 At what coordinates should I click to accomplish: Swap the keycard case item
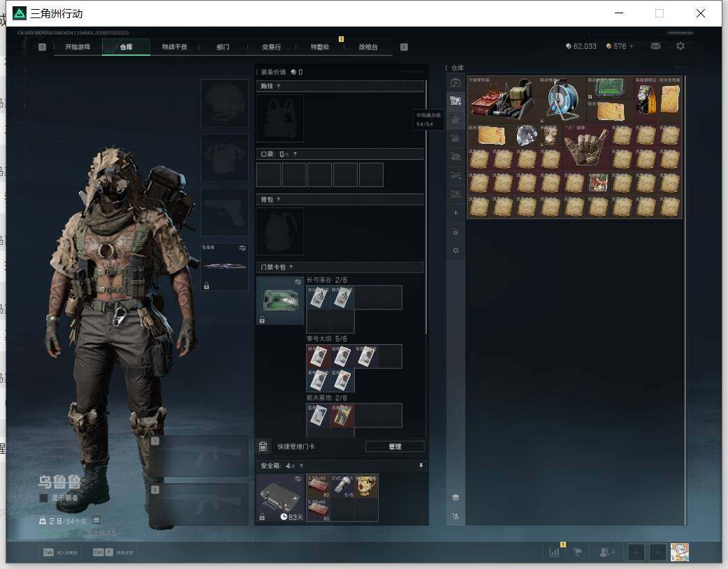click(298, 282)
